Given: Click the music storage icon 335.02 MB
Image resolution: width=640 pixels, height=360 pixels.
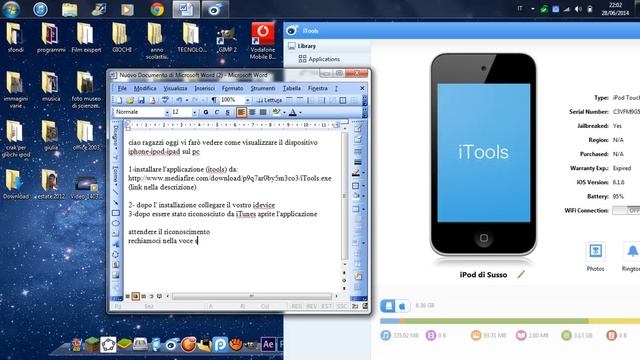Looking at the screenshot, I should 386,336.
